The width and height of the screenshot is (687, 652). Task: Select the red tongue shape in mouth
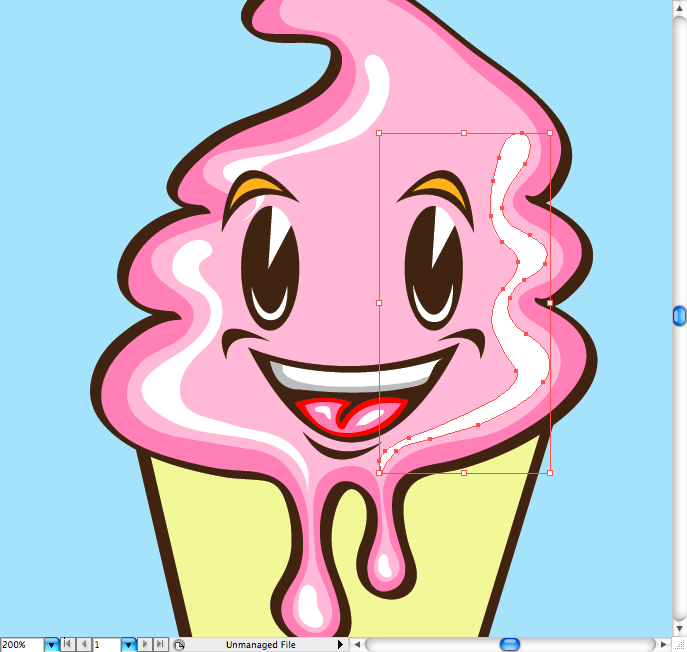click(x=367, y=413)
